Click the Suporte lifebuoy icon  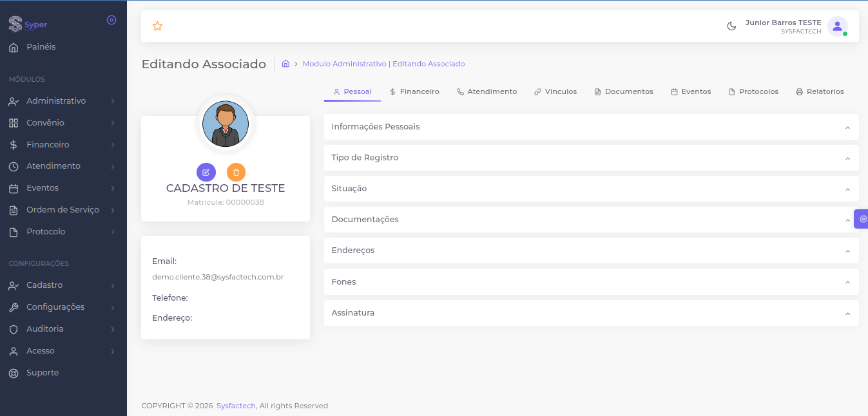14,373
